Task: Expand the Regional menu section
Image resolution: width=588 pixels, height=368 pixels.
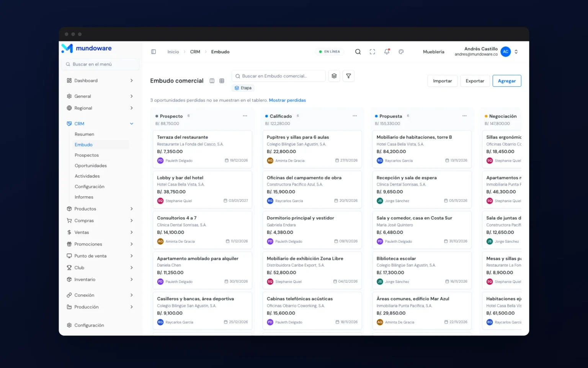Action: point(100,108)
